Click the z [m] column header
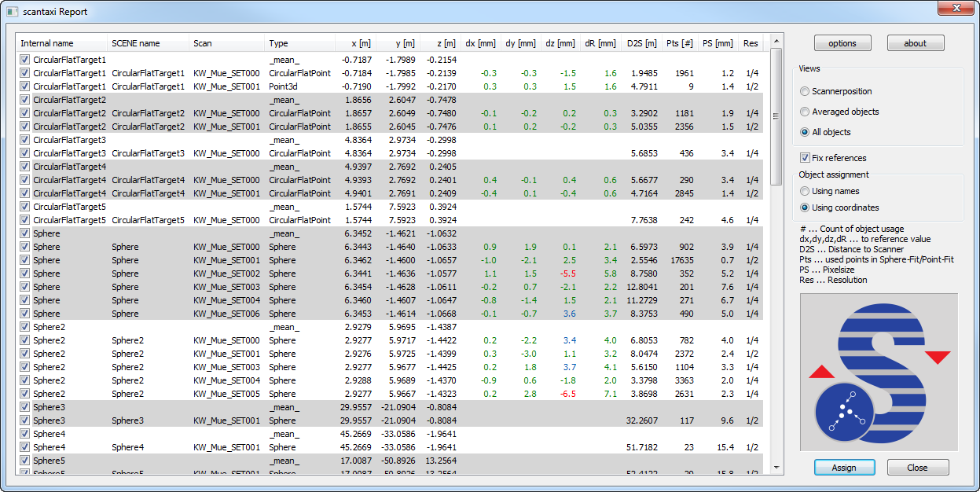980x492 pixels. pos(439,44)
